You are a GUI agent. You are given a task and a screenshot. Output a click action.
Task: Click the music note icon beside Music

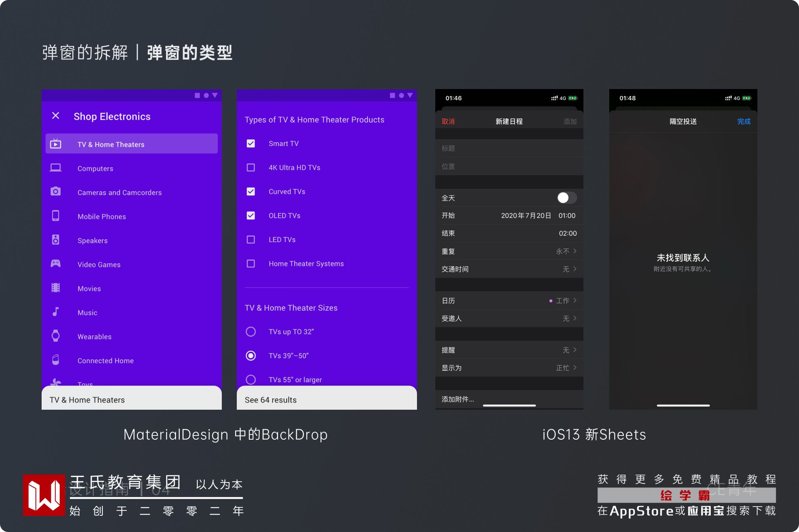(x=56, y=312)
